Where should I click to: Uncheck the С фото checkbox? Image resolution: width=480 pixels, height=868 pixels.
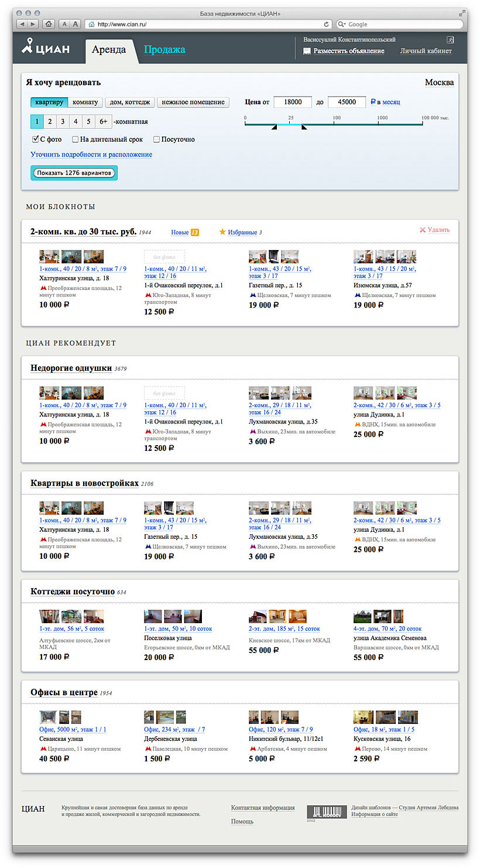pyautogui.click(x=35, y=139)
